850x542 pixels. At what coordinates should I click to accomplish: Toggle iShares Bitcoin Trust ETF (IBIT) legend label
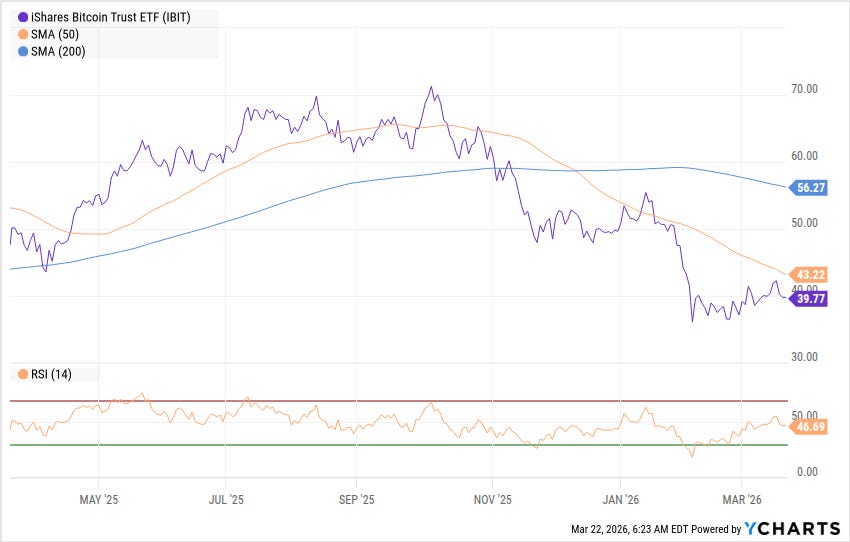point(111,17)
